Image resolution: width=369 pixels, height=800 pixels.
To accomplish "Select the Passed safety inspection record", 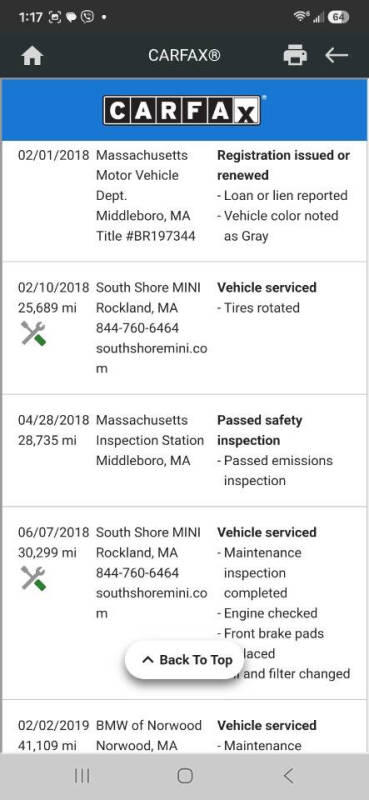I will coord(184,451).
